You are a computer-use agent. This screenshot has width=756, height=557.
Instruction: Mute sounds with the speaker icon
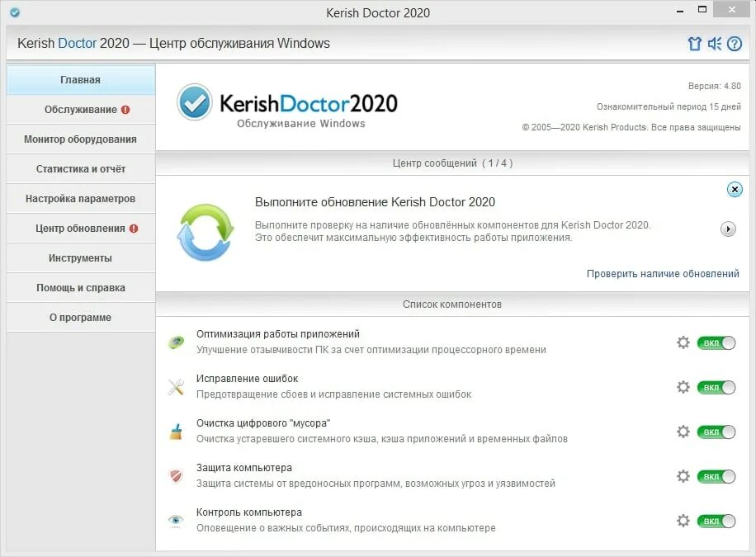pos(715,44)
